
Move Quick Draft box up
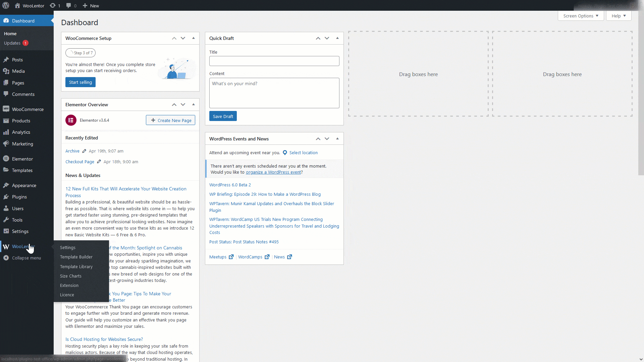click(318, 38)
